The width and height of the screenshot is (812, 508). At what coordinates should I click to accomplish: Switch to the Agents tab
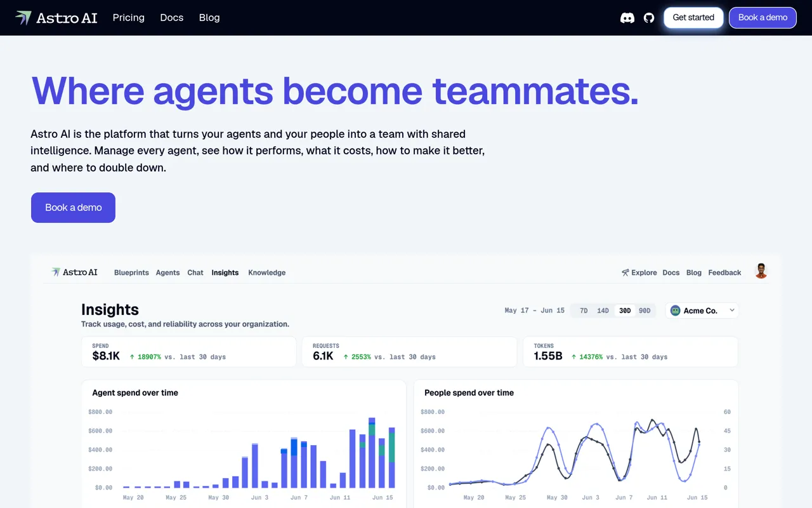point(168,272)
